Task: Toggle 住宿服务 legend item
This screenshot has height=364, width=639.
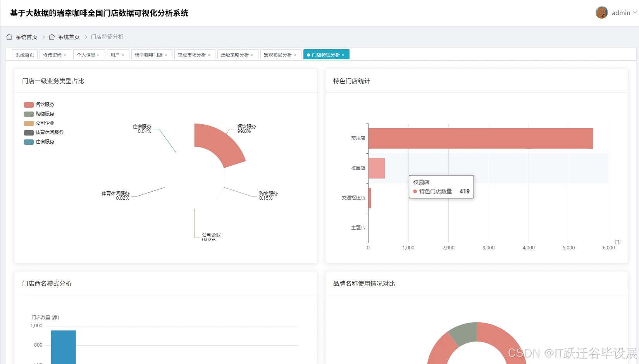Action: 39,142
